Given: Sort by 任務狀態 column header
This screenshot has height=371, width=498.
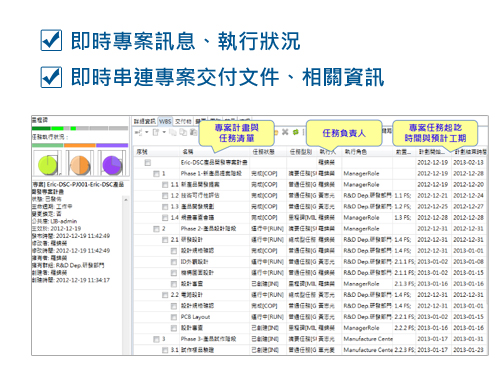Looking at the screenshot, I should (x=263, y=152).
